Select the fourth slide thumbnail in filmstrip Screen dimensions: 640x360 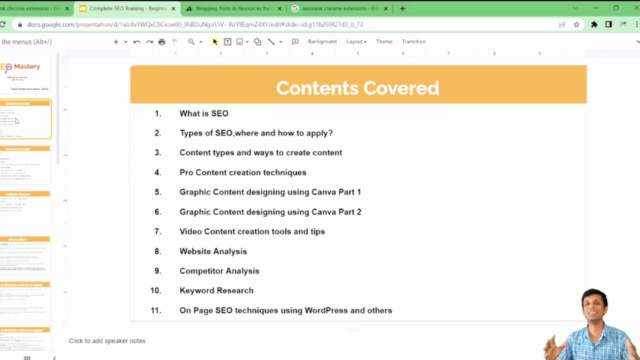[25, 210]
